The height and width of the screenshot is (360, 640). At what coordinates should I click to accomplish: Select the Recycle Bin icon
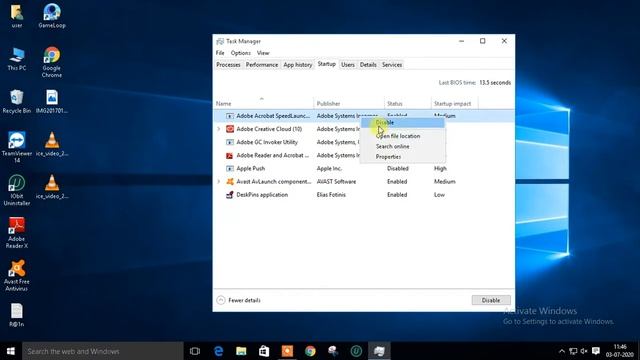(x=17, y=101)
